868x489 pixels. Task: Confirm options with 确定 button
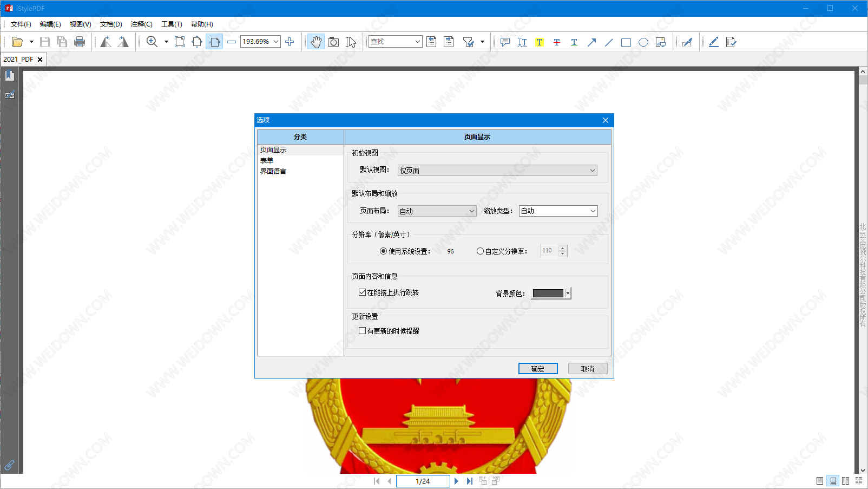point(538,369)
